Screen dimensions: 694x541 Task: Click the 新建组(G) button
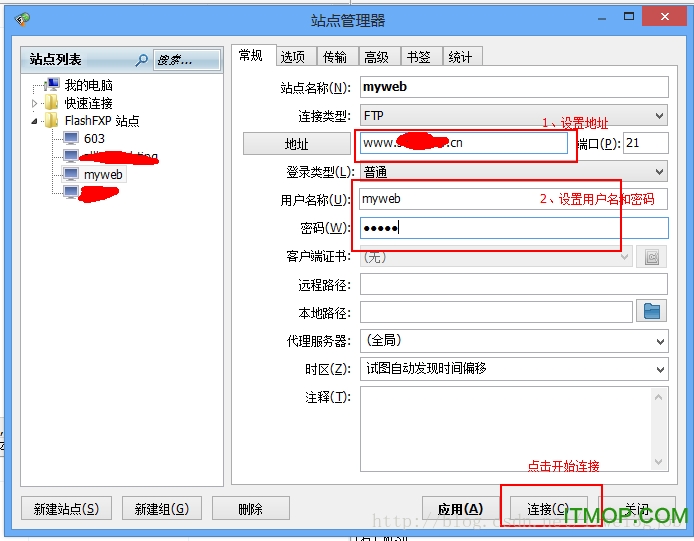pos(162,508)
